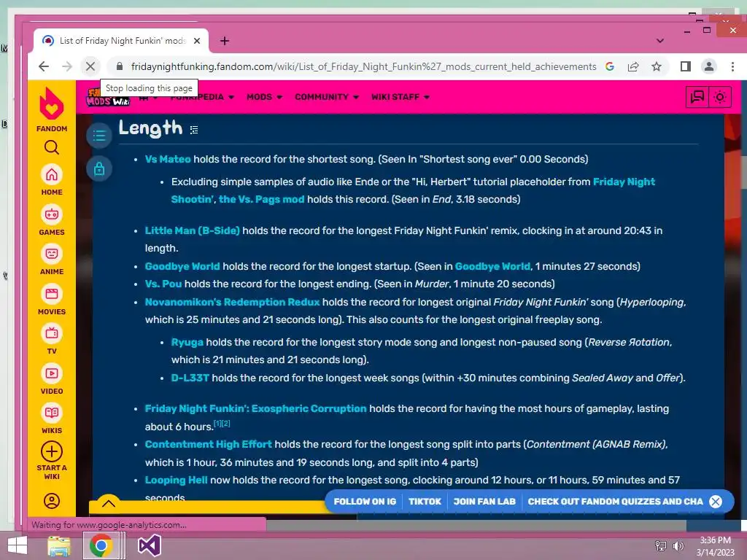Open the Games section in sidebar
Viewport: 747px width, 560px height.
(52, 220)
